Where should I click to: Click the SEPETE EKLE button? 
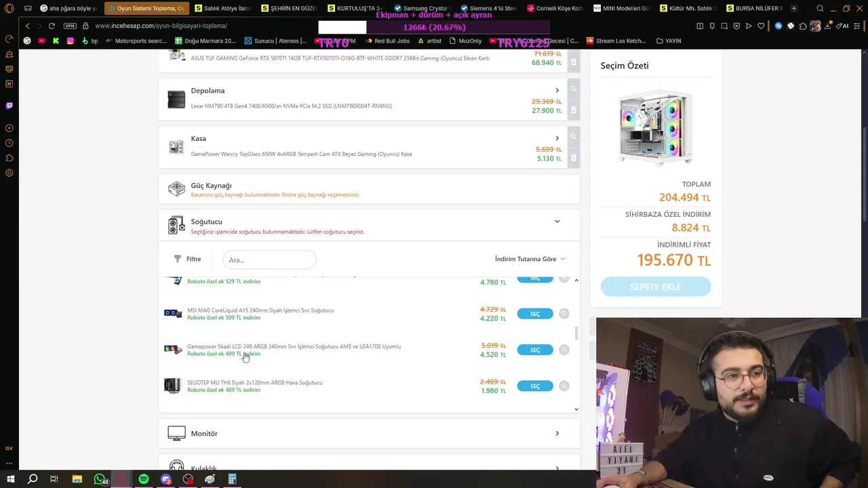click(x=656, y=287)
